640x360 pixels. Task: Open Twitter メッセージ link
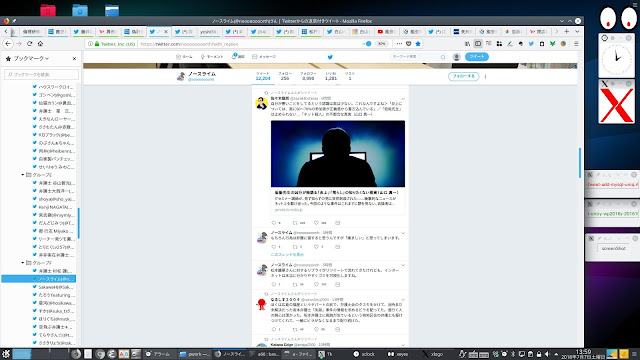pos(264,57)
